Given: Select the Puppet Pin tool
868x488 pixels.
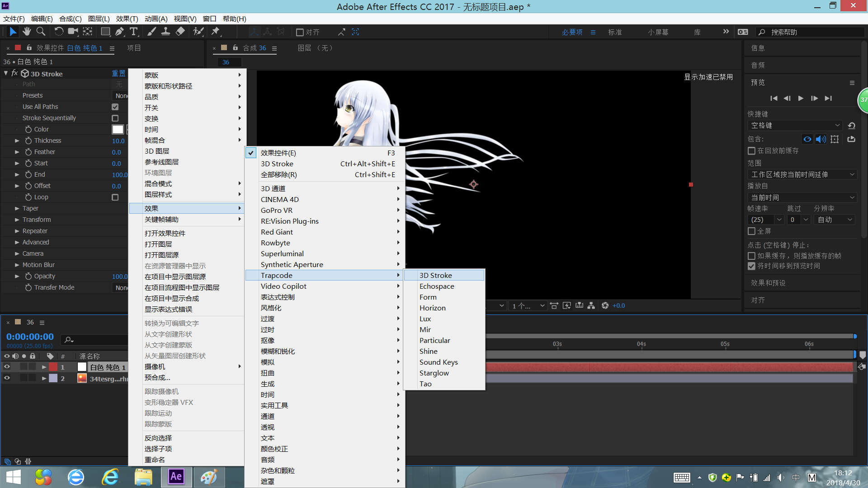Looking at the screenshot, I should click(x=216, y=32).
